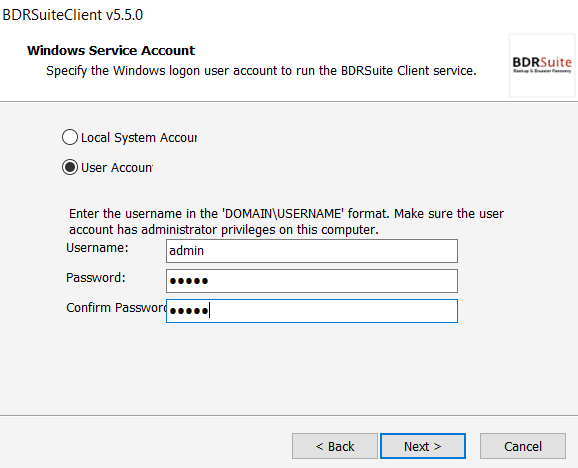The height and width of the screenshot is (468, 578).
Task: Click the 'Username:' label
Action: (97, 248)
